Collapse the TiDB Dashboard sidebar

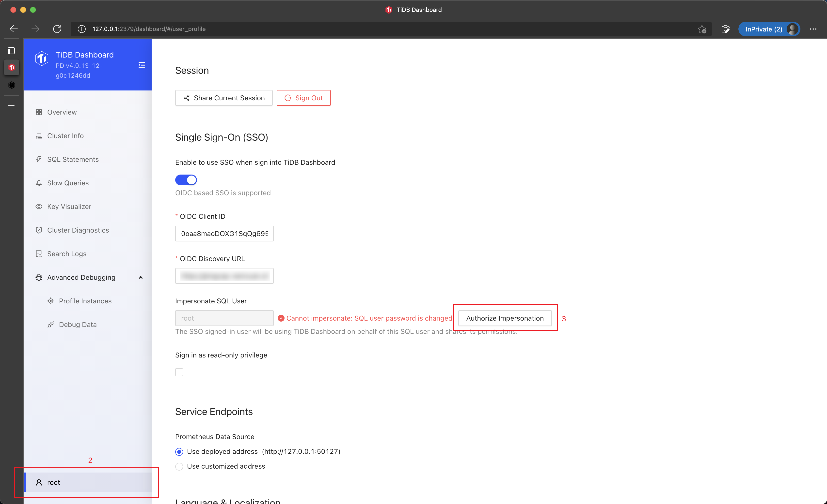(x=141, y=65)
